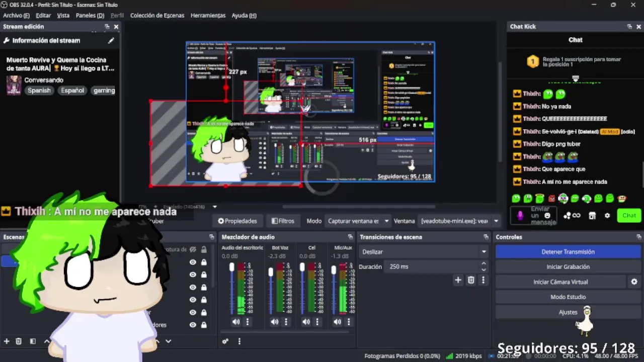The width and height of the screenshot is (644, 362).
Task: Toggle Modo Estudio
Action: click(x=568, y=297)
